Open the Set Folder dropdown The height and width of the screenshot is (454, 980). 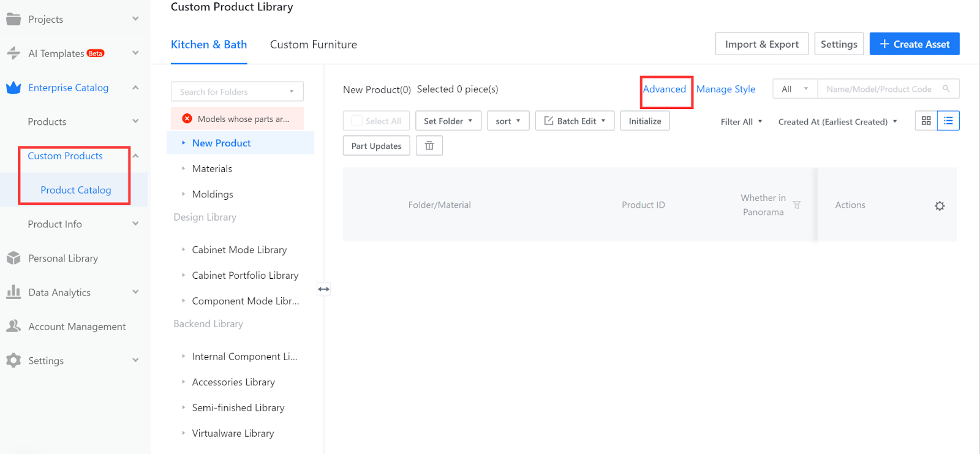(448, 121)
